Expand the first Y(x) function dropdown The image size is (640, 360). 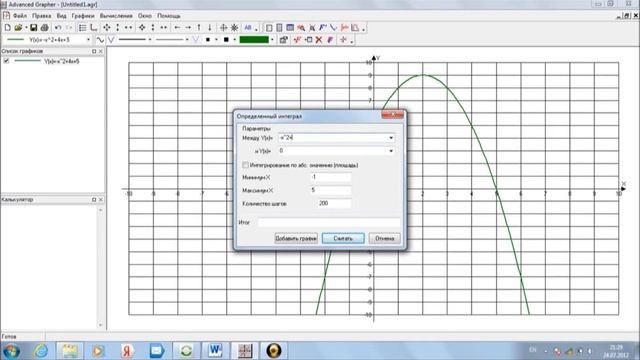[391, 138]
